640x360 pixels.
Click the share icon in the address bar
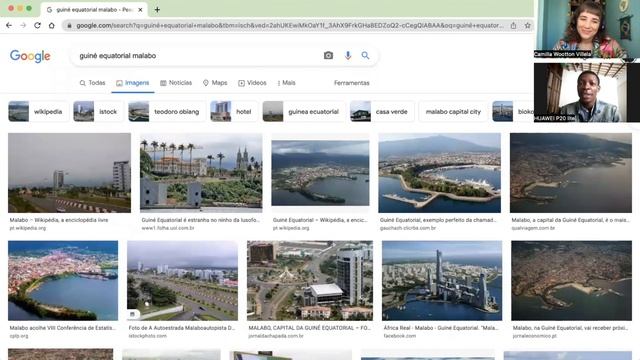(x=513, y=25)
